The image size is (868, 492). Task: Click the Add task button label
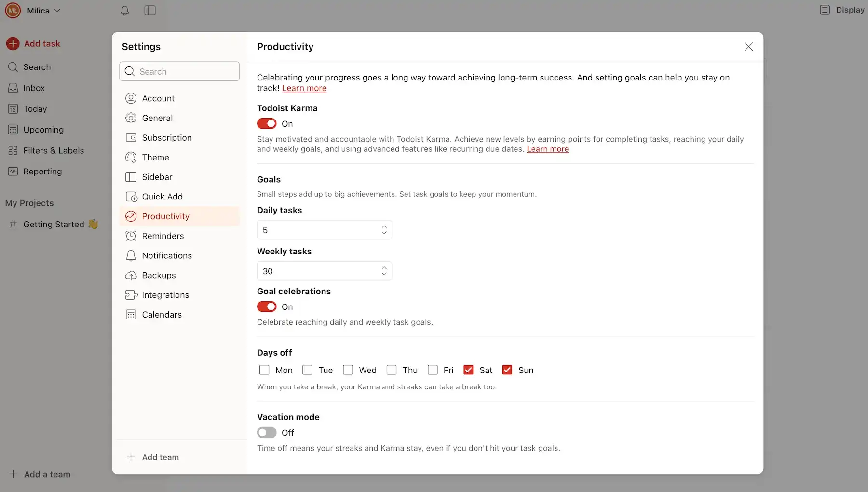[42, 44]
